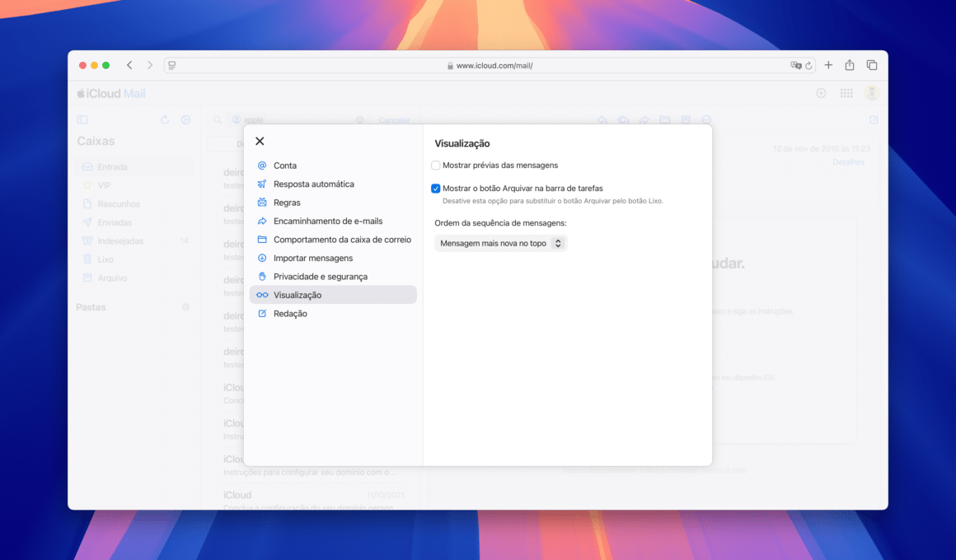
Task: Click the iCloud Mail logo
Action: [x=111, y=93]
